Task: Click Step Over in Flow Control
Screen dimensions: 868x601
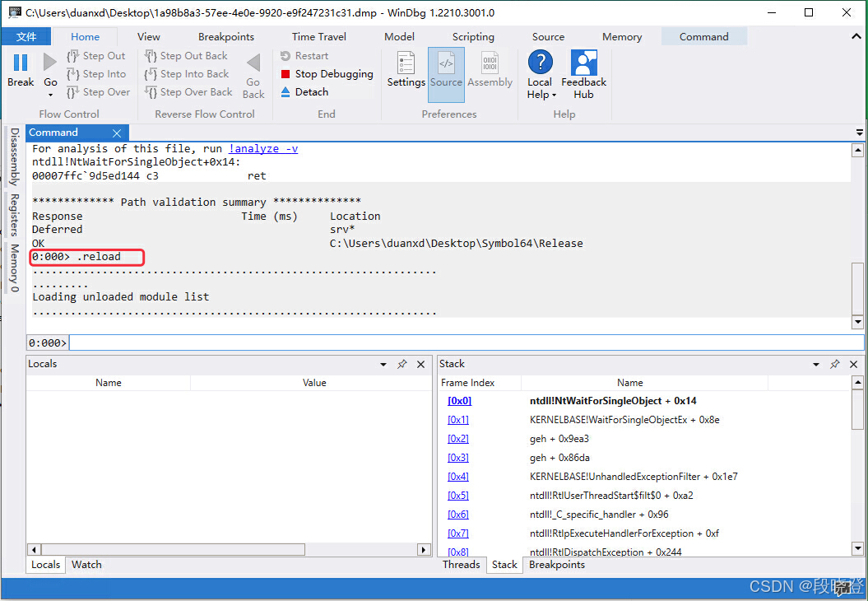Action: pyautogui.click(x=99, y=92)
